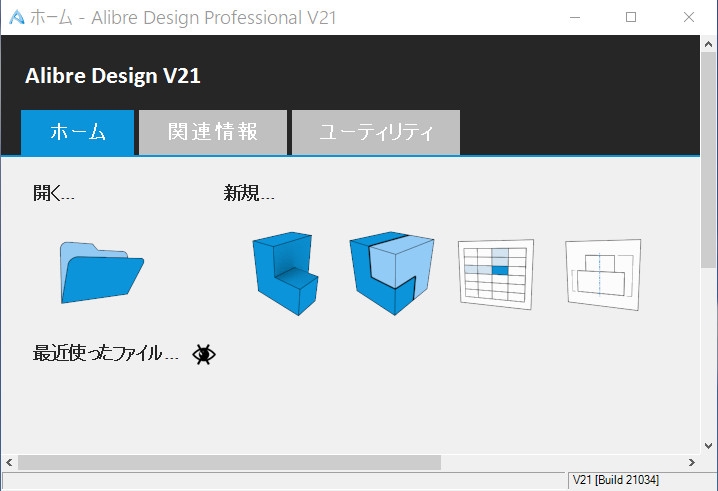
Task: Click the V21 [Build 21034] status text
Action: pos(616,480)
